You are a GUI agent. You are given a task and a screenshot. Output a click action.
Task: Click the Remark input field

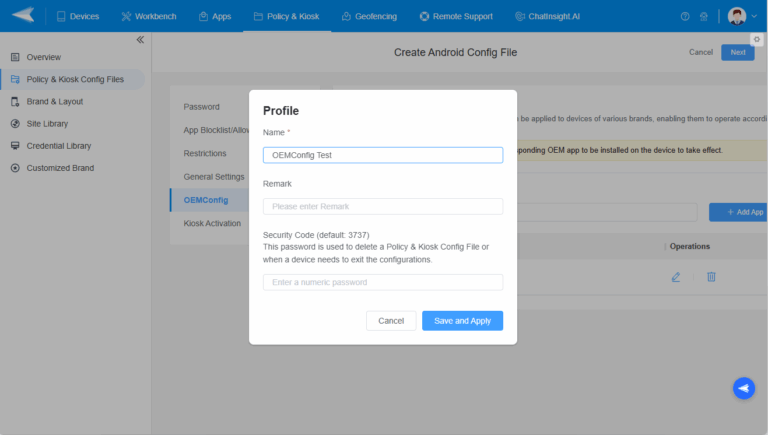[x=383, y=207]
